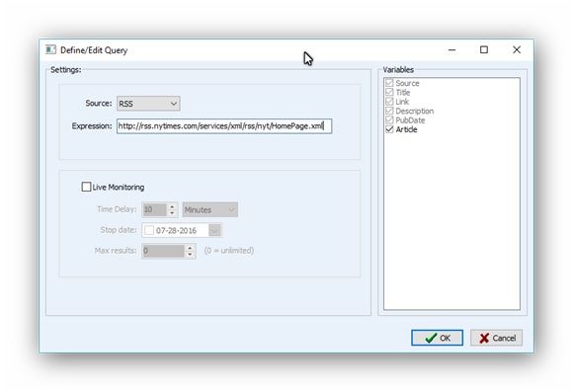Uncheck the Article variable checkbox
The height and width of the screenshot is (392, 573).
[x=389, y=129]
